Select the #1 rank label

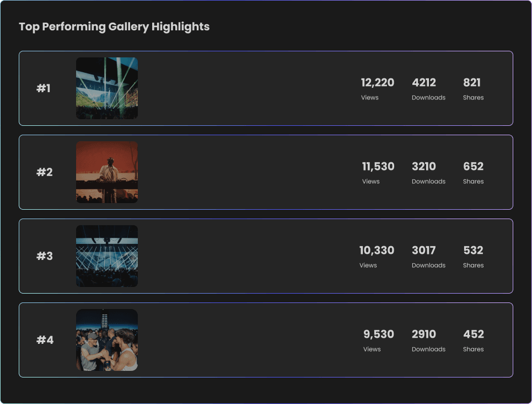tap(44, 88)
